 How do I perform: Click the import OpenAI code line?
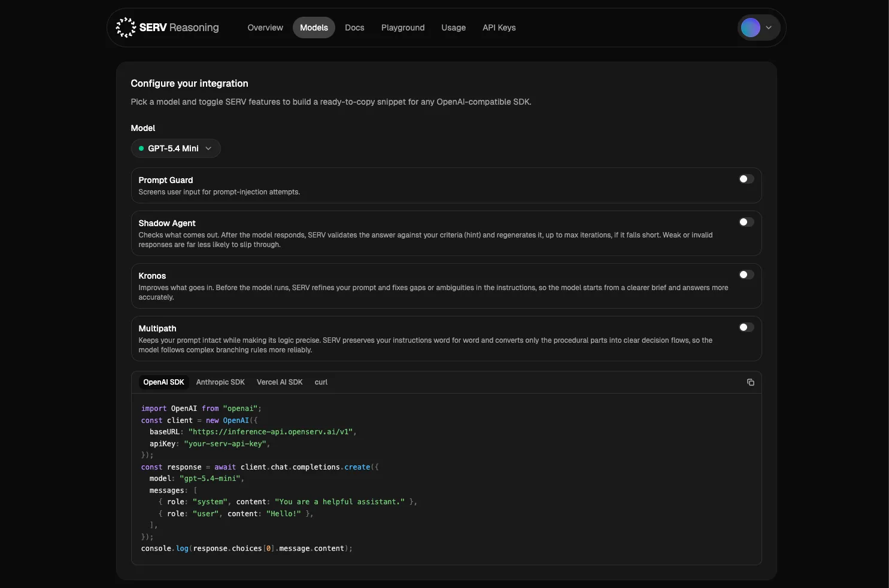click(x=201, y=409)
